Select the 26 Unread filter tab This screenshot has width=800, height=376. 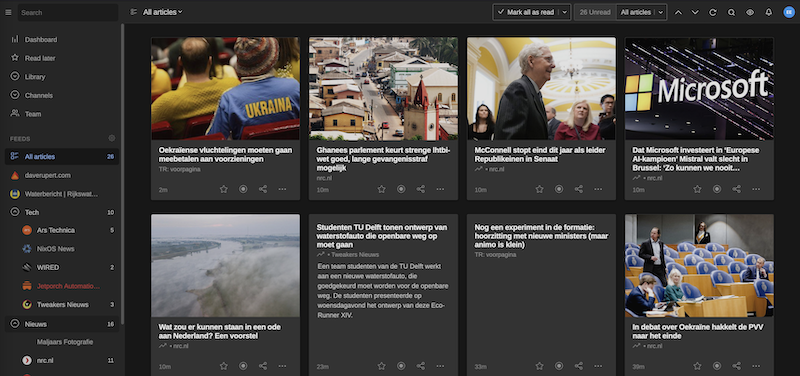[595, 12]
